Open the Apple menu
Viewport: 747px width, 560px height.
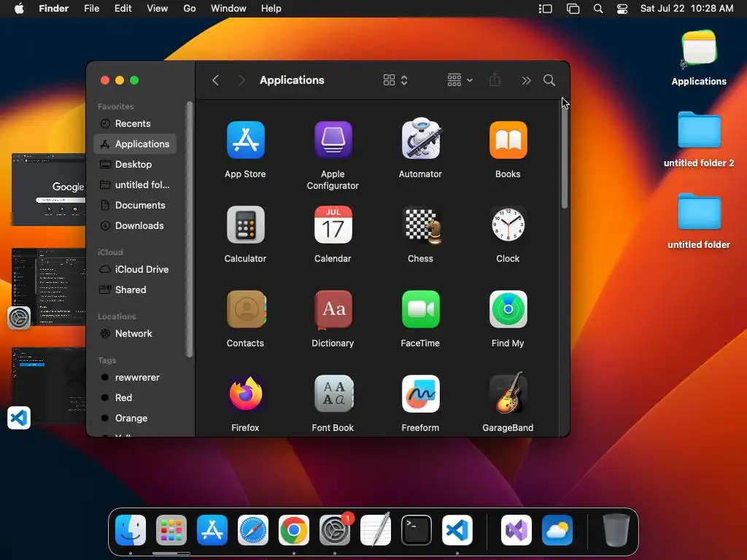pyautogui.click(x=19, y=9)
